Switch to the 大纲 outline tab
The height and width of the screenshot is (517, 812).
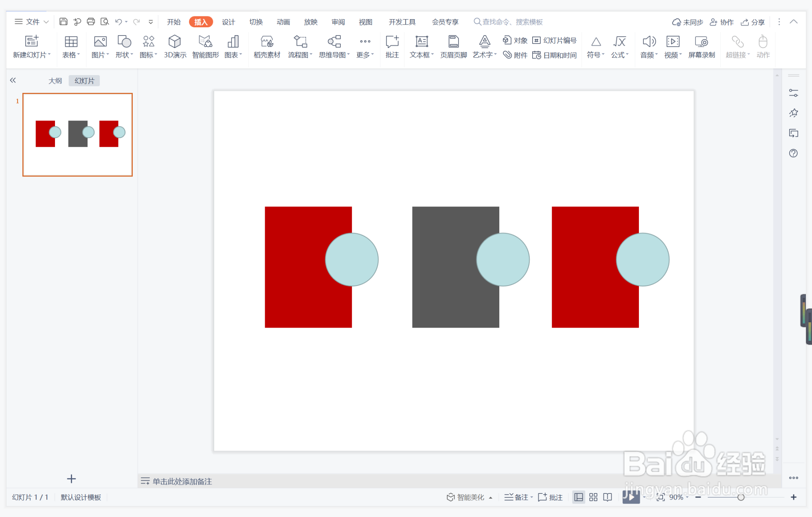[x=55, y=81]
